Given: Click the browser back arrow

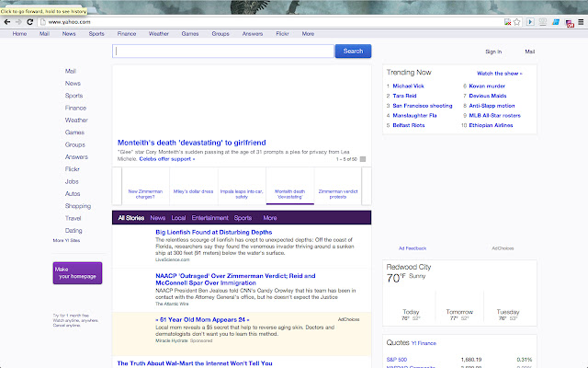Looking at the screenshot, I should (x=7, y=20).
